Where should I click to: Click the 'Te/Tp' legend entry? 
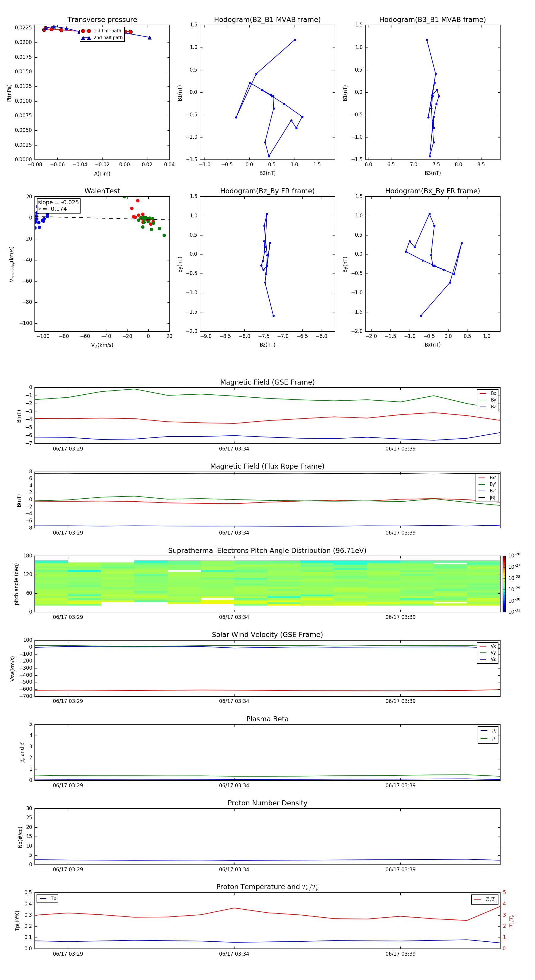(485, 899)
